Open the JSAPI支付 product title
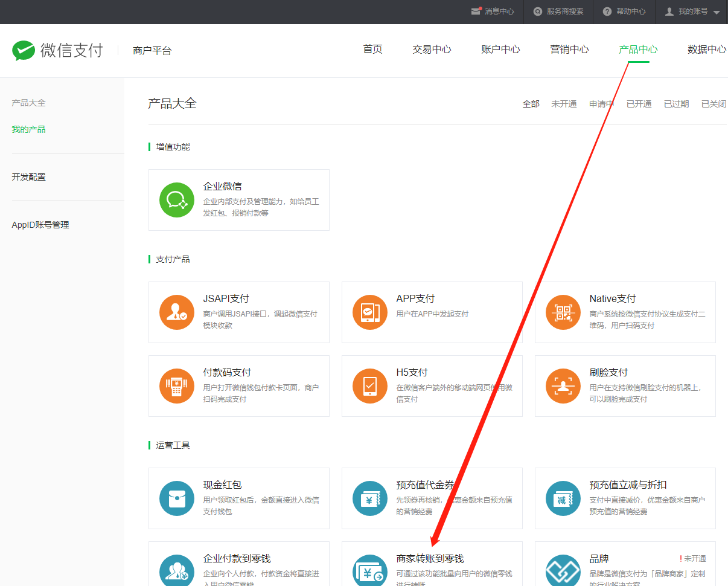Screen dimensions: 728x586 click(x=226, y=299)
